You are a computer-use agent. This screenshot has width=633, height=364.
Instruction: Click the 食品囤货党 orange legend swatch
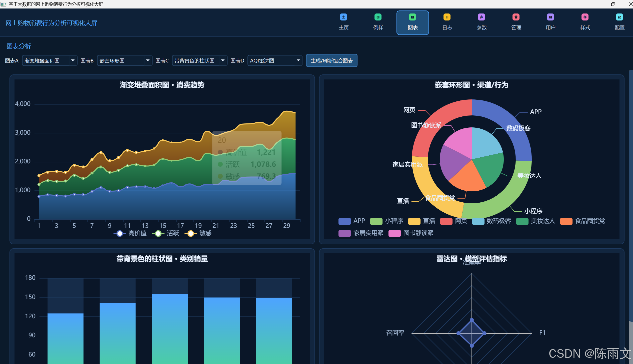pos(566,221)
